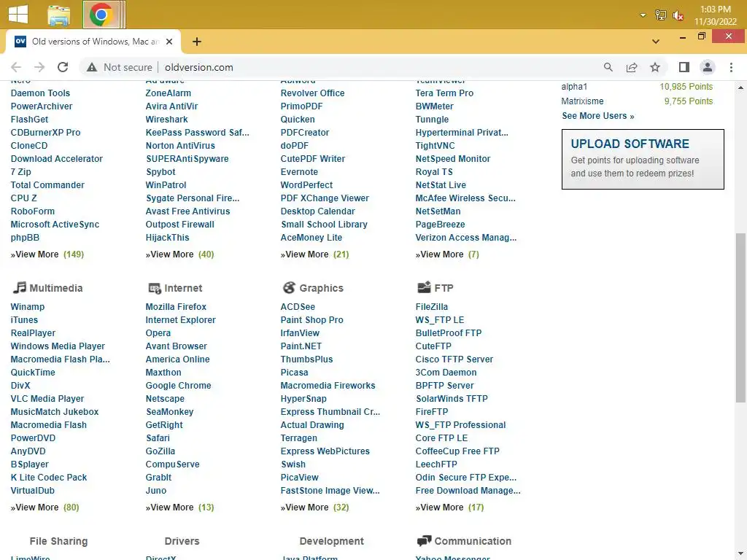Open the Development category heading
This screenshot has width=747, height=560.
click(x=332, y=541)
